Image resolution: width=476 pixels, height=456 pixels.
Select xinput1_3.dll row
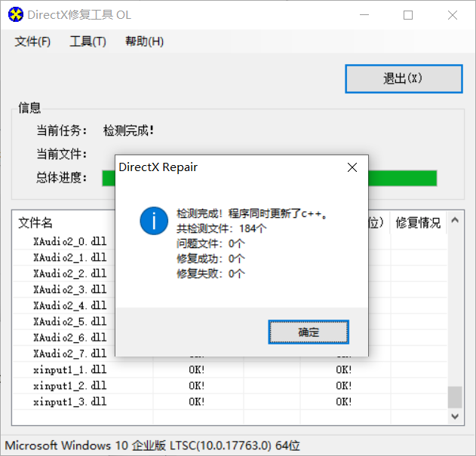click(230, 402)
